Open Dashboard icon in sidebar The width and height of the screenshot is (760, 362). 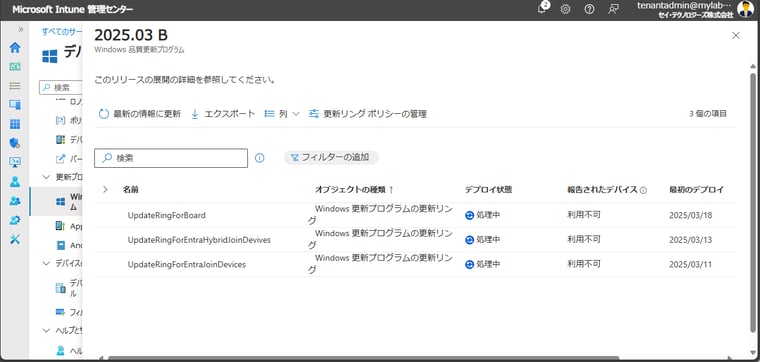coord(15,67)
